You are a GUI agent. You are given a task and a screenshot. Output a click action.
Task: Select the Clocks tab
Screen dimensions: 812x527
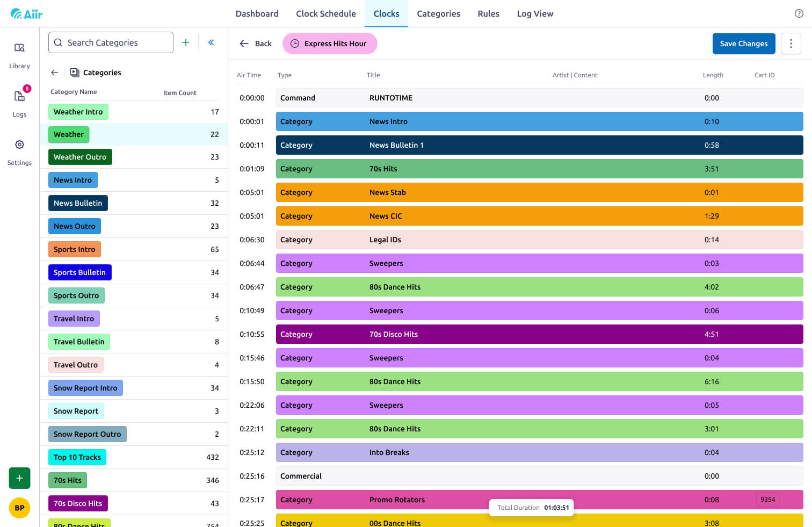tap(387, 13)
